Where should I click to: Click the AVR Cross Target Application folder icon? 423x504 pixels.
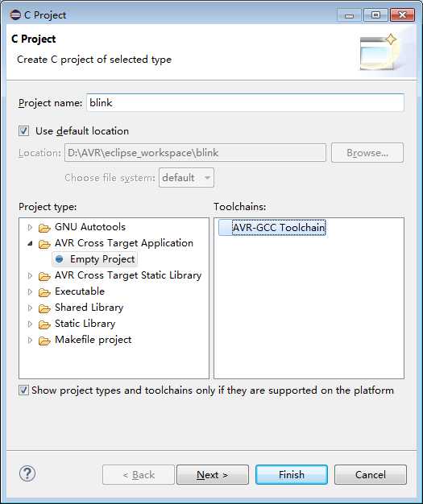[x=44, y=244]
